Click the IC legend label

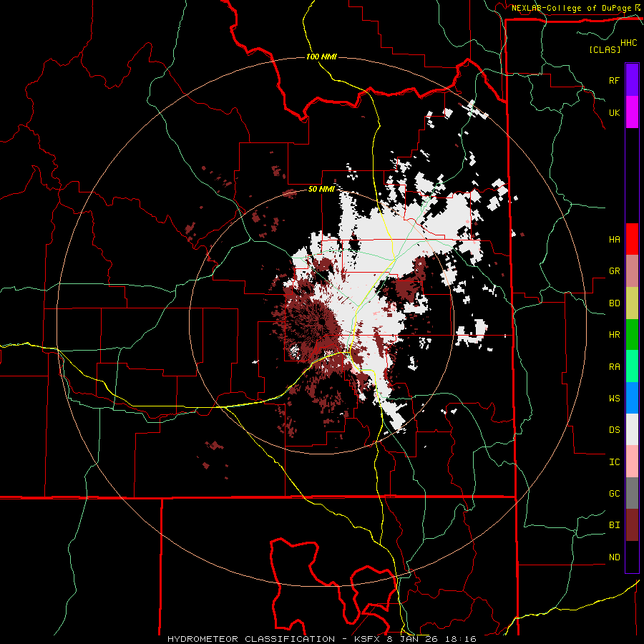pos(614,462)
